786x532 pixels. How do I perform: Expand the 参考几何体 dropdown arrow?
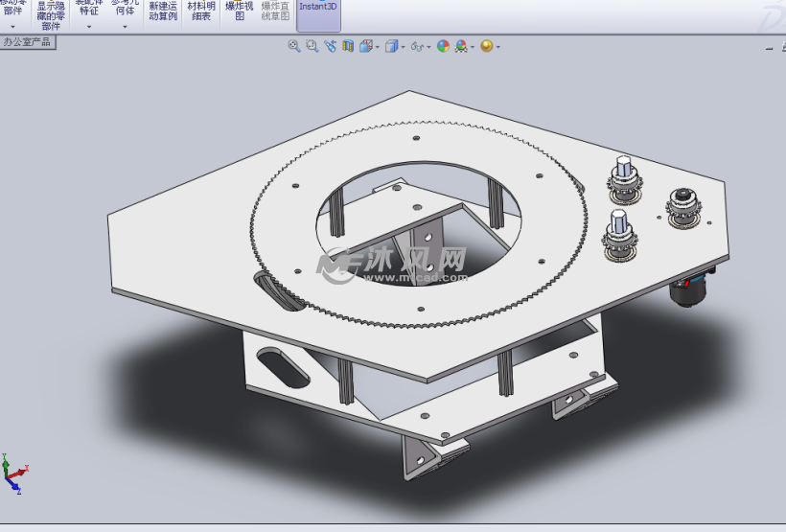pos(125,27)
